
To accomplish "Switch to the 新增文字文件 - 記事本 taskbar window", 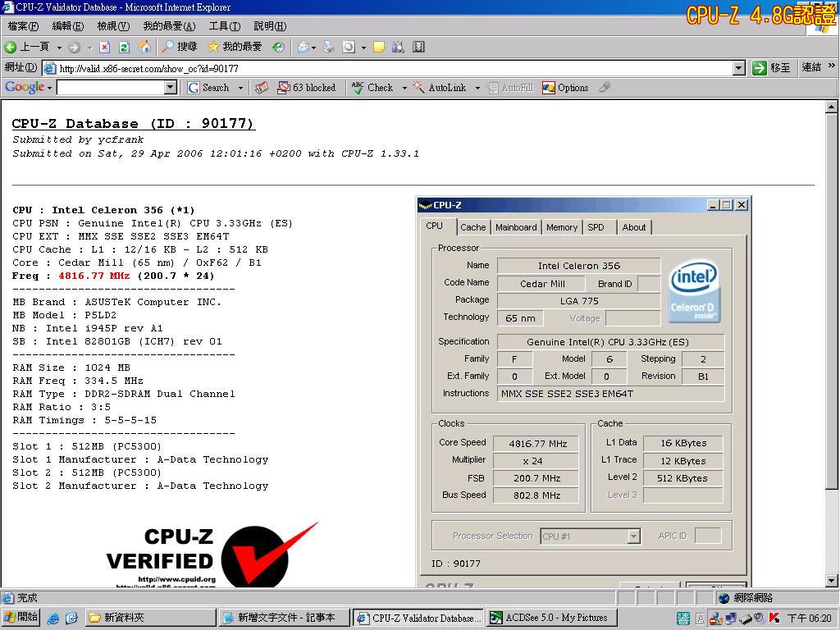I will pos(285,618).
